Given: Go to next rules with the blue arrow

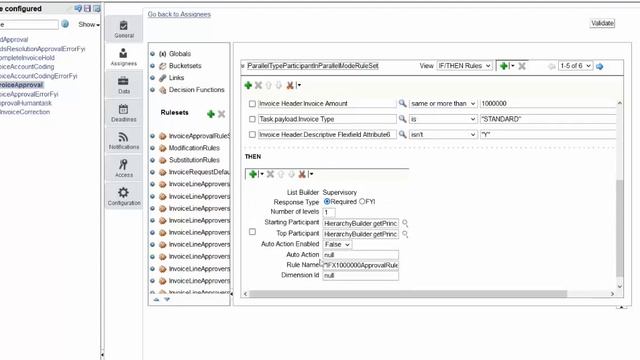Looking at the screenshot, I should click(x=600, y=66).
